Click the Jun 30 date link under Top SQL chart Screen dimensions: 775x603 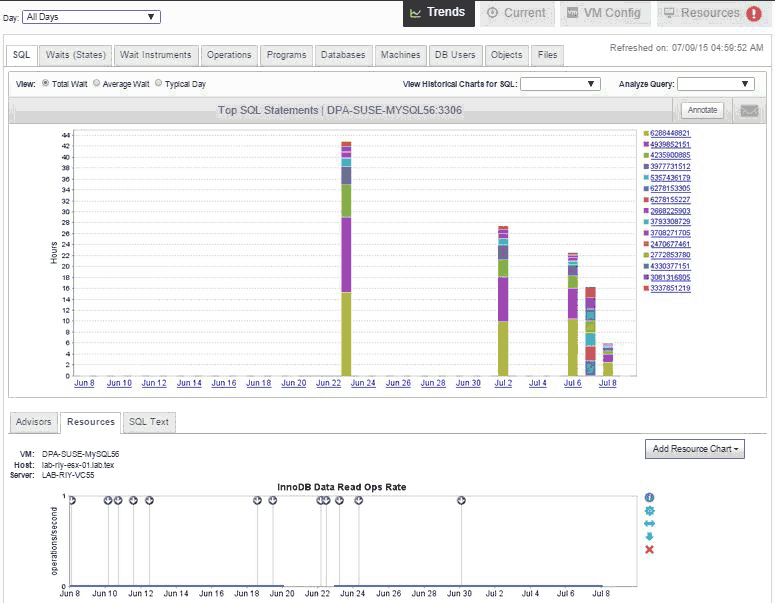(468, 383)
